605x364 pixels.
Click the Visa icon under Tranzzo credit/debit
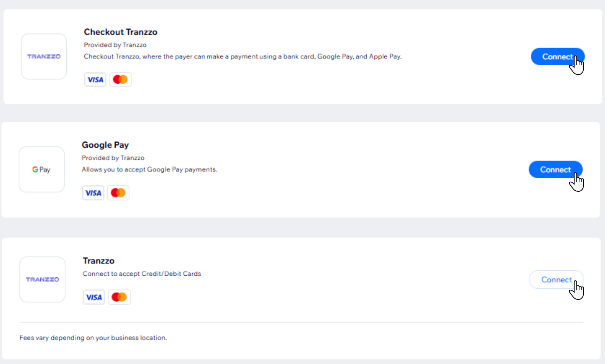[94, 297]
